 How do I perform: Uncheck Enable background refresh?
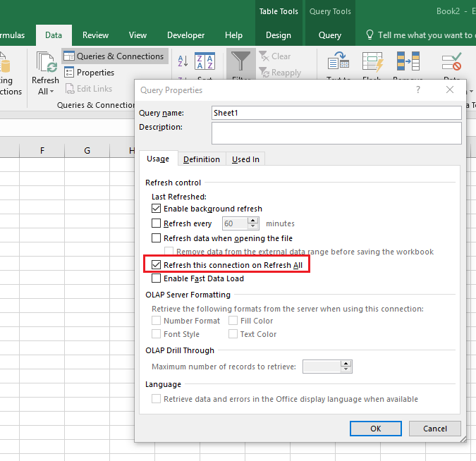(156, 209)
